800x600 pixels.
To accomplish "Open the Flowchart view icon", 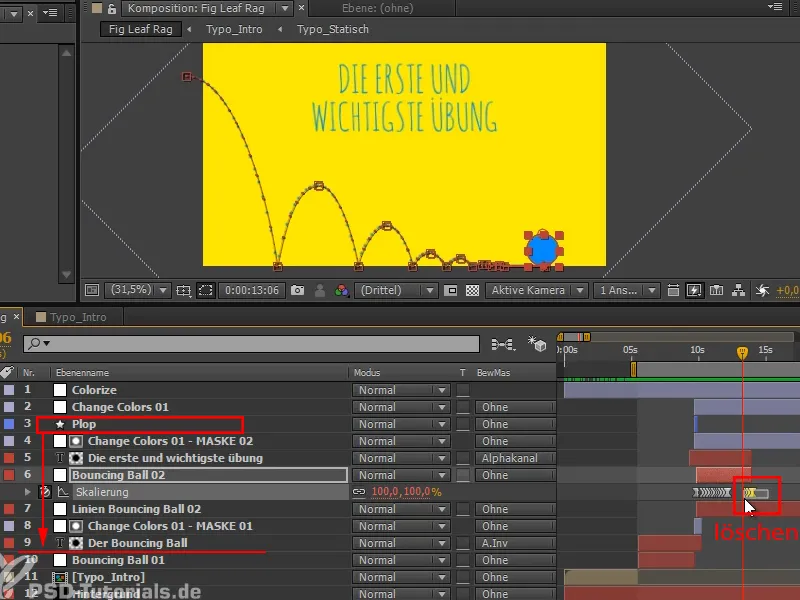I will 740,290.
